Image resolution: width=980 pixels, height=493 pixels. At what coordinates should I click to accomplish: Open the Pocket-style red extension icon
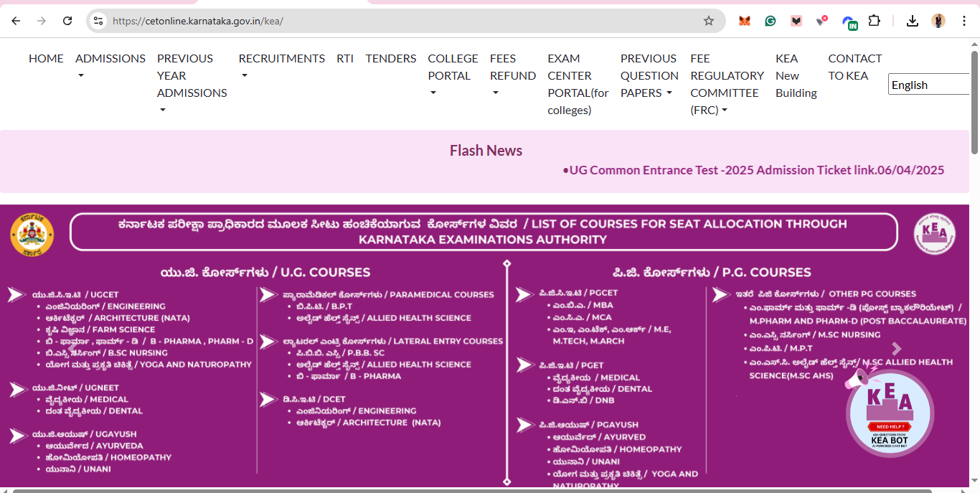[796, 21]
